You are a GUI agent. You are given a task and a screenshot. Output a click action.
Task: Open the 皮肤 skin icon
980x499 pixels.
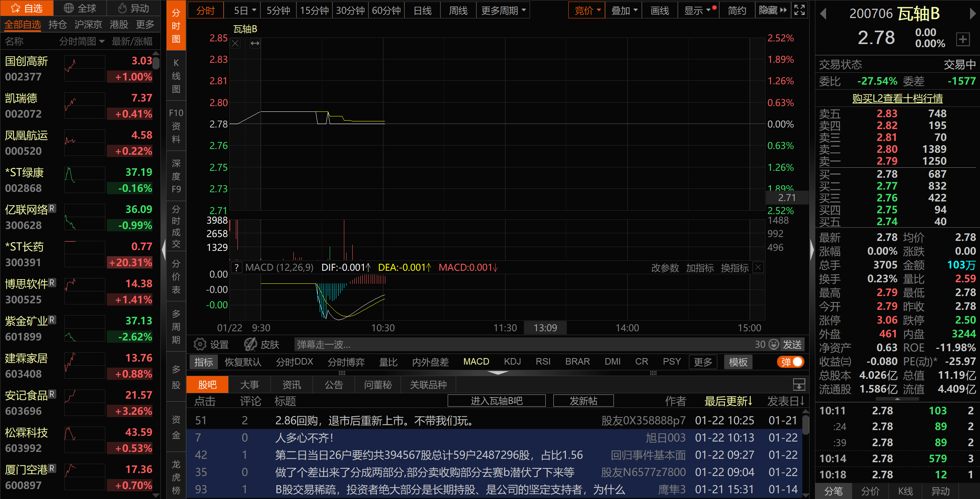click(x=251, y=344)
